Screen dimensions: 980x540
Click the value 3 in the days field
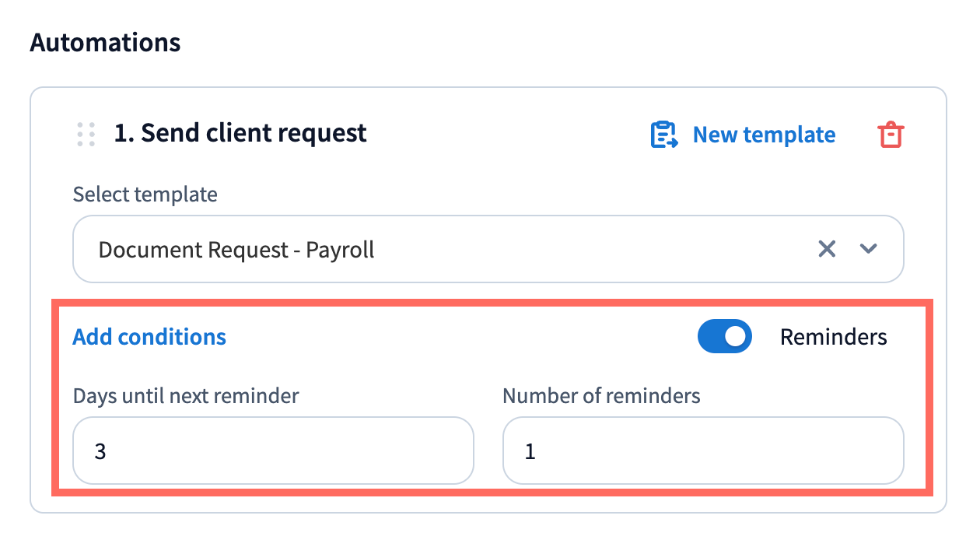[100, 451]
